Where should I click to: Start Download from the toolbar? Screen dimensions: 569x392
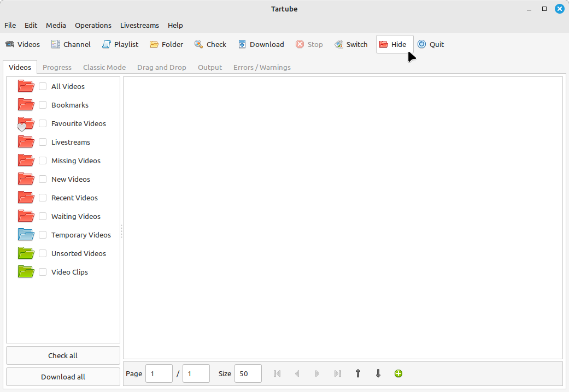click(261, 44)
